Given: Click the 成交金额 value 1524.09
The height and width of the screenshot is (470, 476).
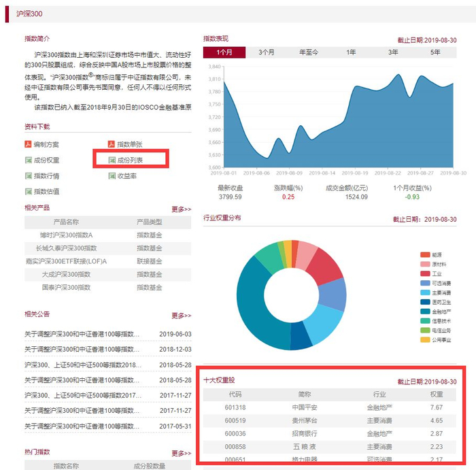Looking at the screenshot, I should 356,197.
